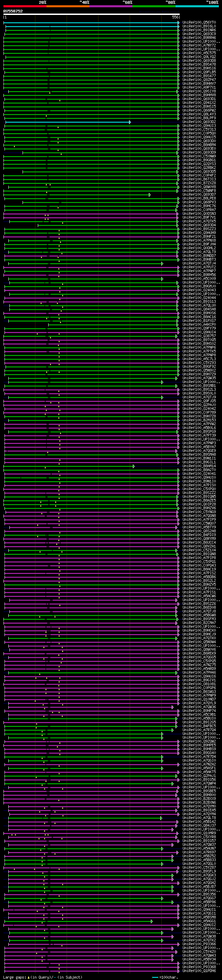Select hit label UniRef100_B9IQN5
Screen dimensions: 222x980
pos(199,496)
